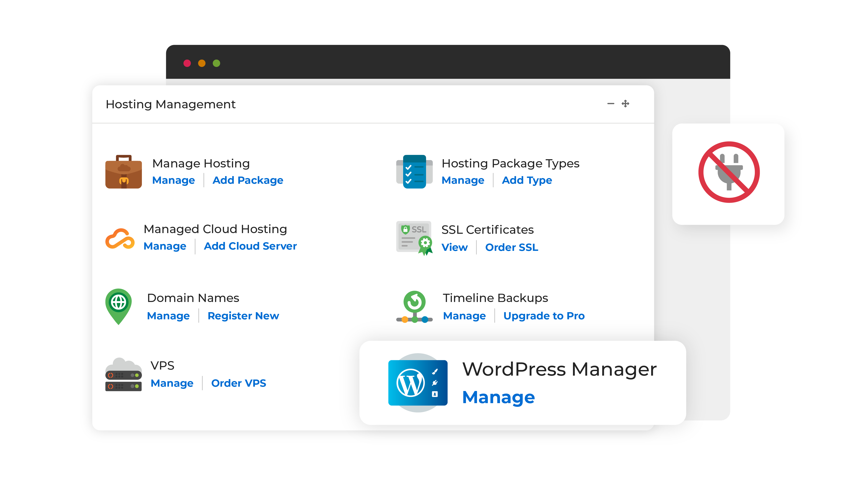The image size is (868, 490).
Task: Click the Upgrade to Pro link
Action: coord(544,316)
